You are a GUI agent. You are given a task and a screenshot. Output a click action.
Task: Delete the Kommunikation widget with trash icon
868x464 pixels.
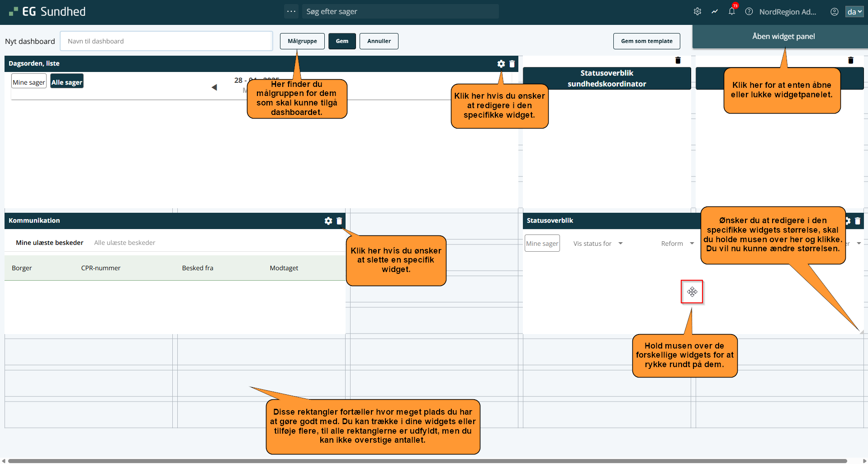339,221
